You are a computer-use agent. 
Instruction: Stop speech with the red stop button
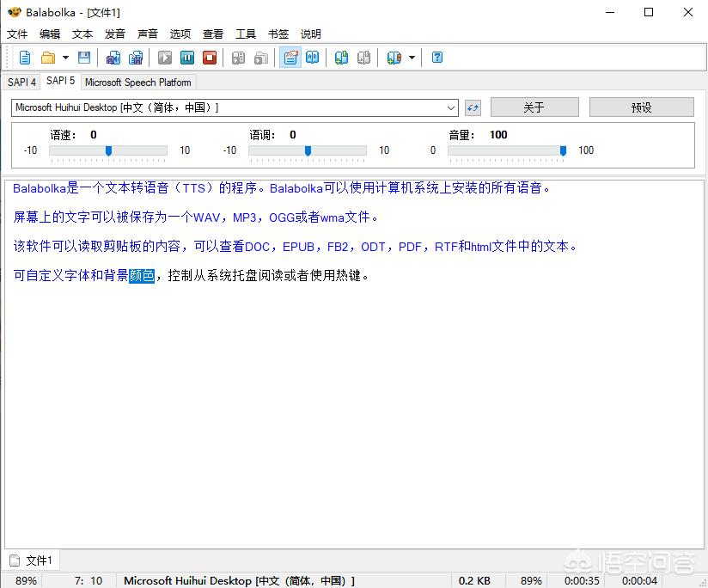[210, 58]
